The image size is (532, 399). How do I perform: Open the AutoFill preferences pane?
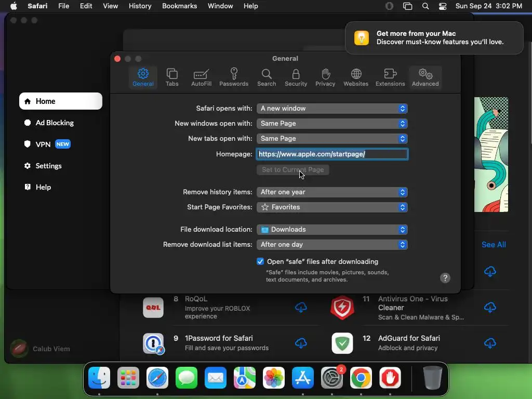(201, 77)
